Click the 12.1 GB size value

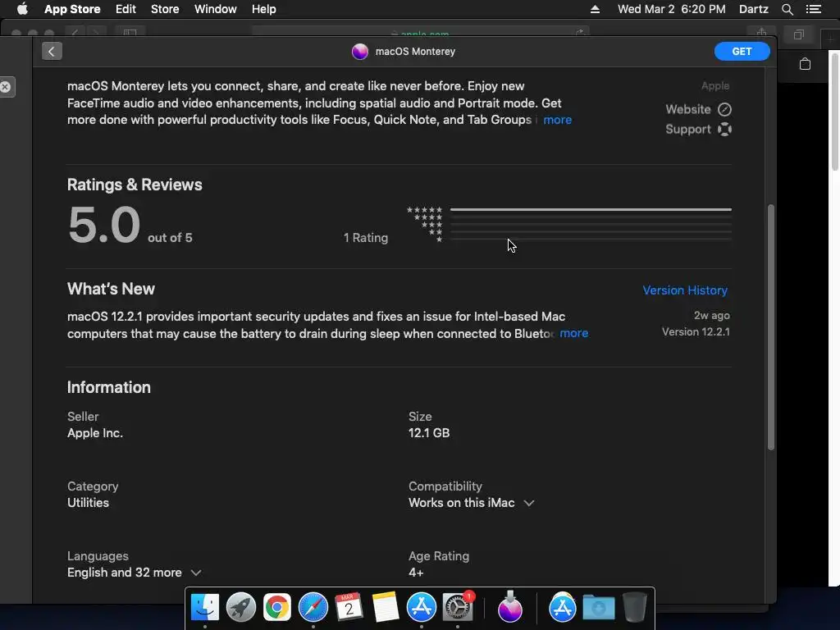tap(429, 433)
